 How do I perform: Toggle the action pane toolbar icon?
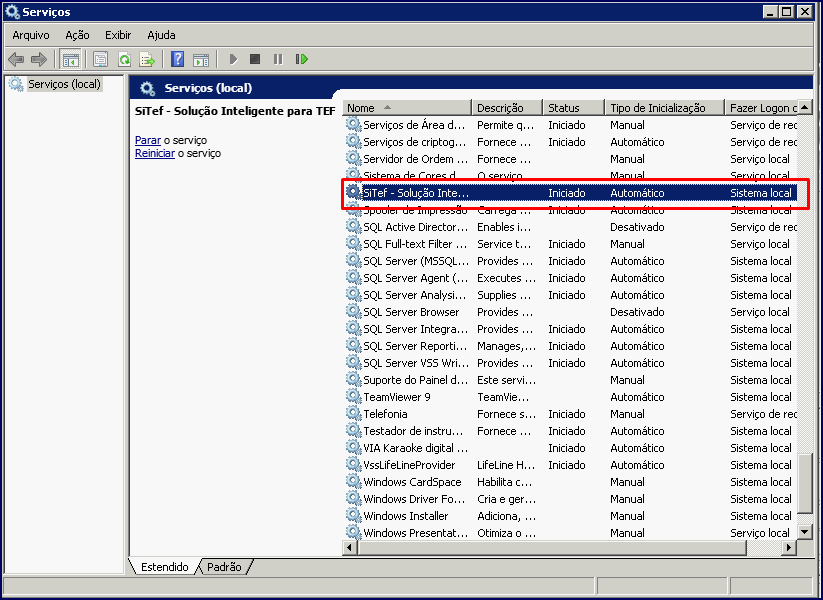click(x=201, y=60)
